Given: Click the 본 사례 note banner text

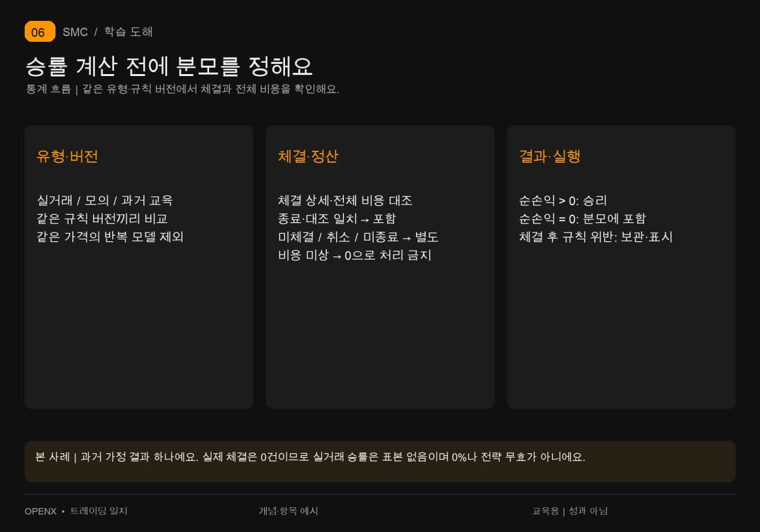Looking at the screenshot, I should coord(310,457).
